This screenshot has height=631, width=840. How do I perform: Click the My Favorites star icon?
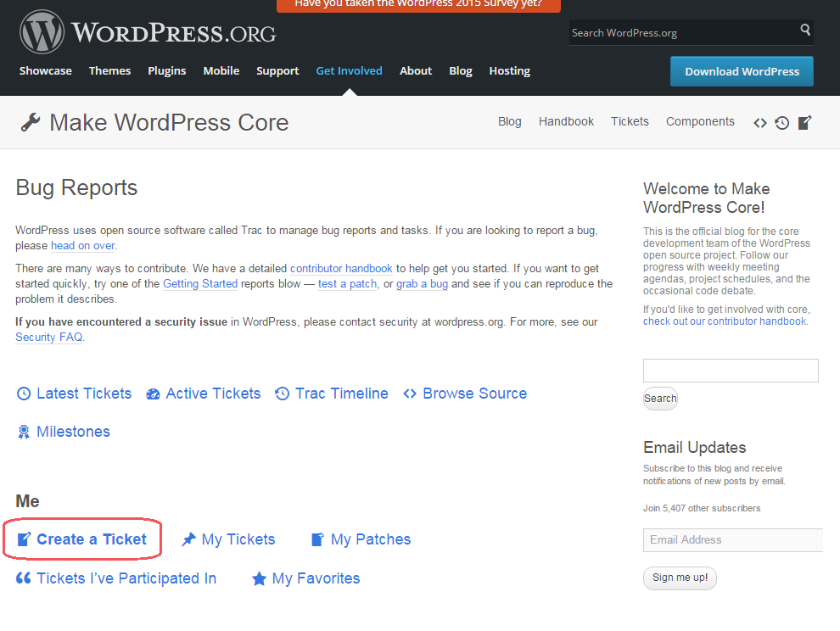point(258,578)
